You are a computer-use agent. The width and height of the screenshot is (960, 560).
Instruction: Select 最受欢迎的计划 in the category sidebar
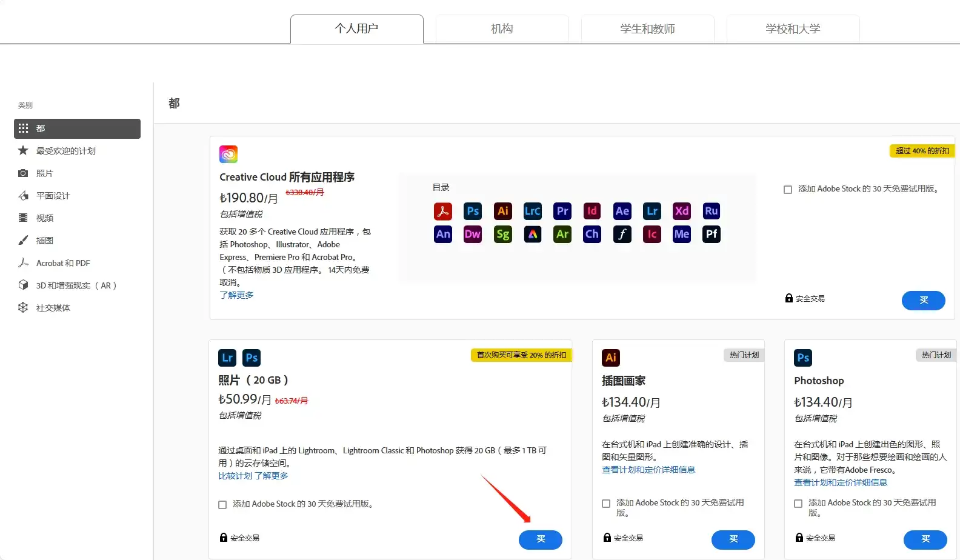(66, 151)
